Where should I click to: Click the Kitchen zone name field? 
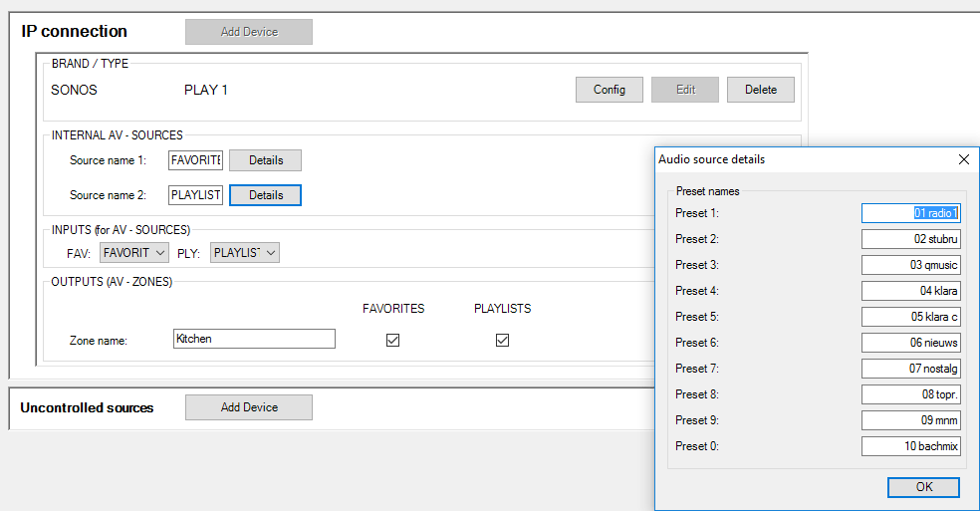click(x=254, y=339)
